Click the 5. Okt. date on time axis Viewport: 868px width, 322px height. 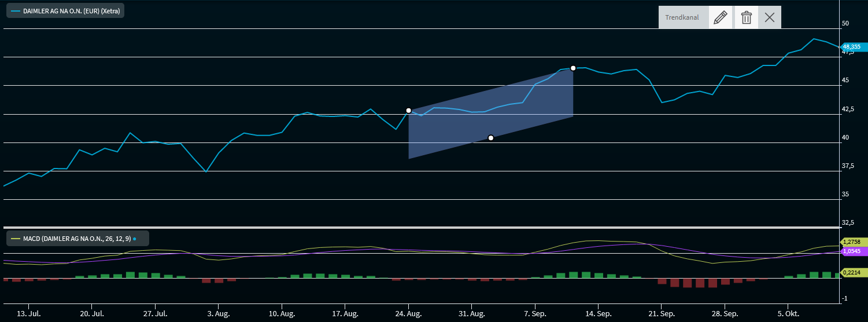pyautogui.click(x=789, y=313)
